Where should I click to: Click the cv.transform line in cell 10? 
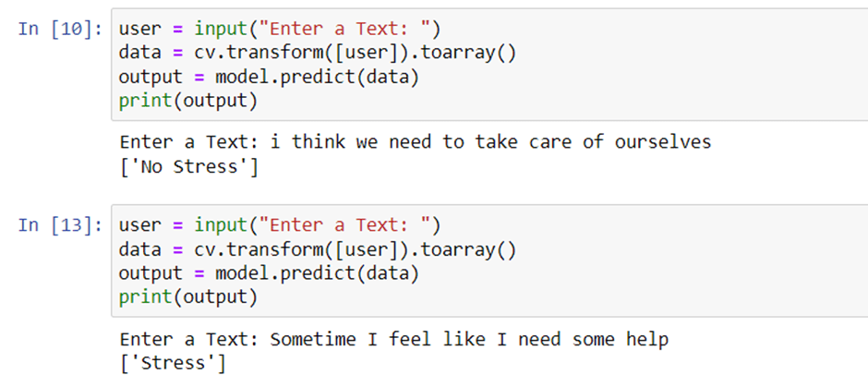tap(318, 54)
